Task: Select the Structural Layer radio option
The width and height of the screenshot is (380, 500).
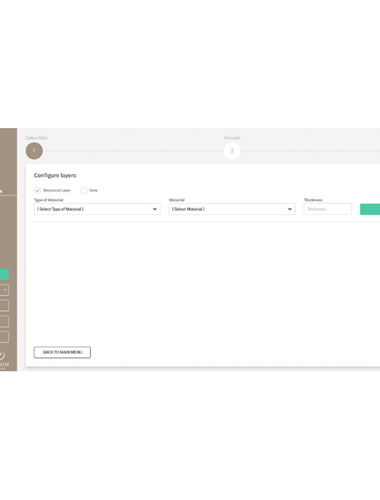Action: (x=37, y=190)
